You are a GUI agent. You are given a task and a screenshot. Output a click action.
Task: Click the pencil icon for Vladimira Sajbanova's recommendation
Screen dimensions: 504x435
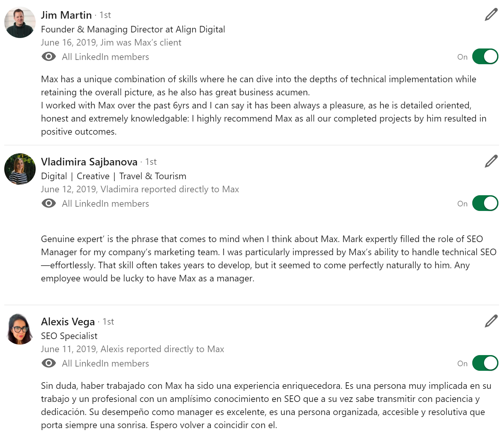pyautogui.click(x=491, y=162)
